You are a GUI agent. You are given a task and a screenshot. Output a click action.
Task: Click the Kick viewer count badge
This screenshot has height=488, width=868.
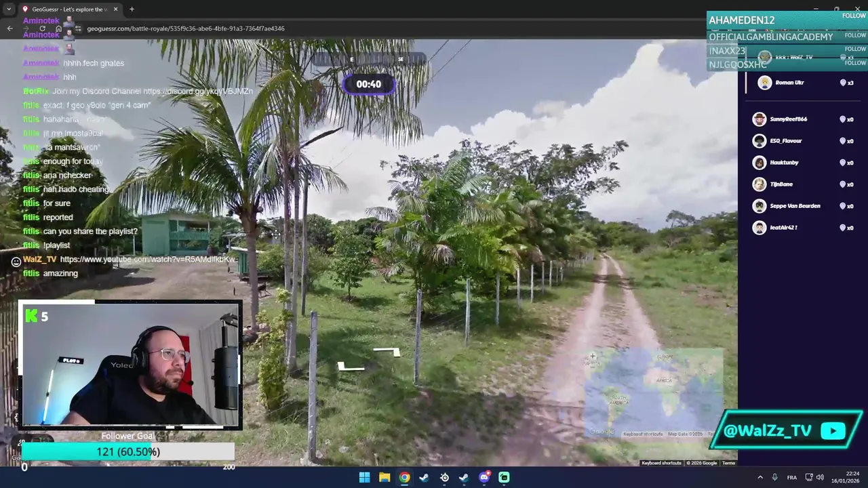click(x=37, y=316)
